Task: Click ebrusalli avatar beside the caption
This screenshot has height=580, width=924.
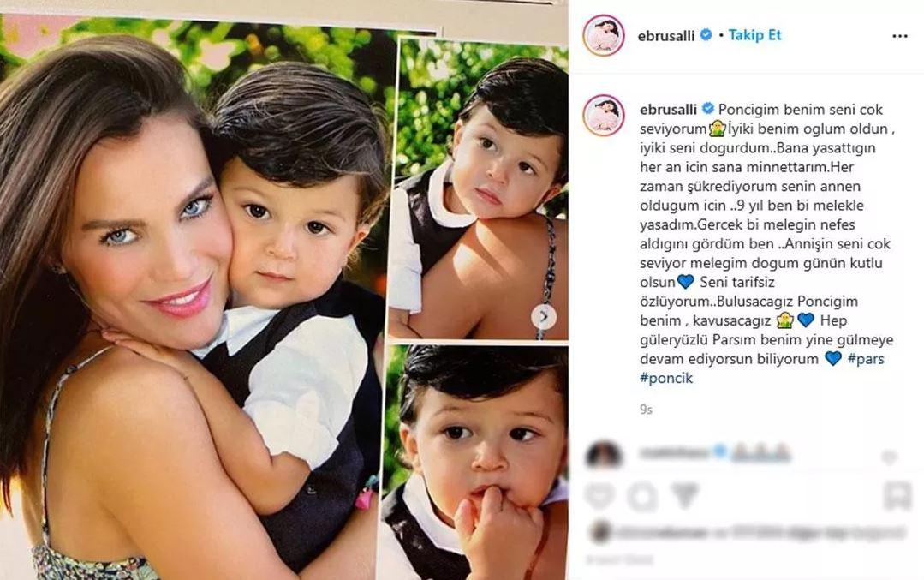Action: click(x=604, y=115)
